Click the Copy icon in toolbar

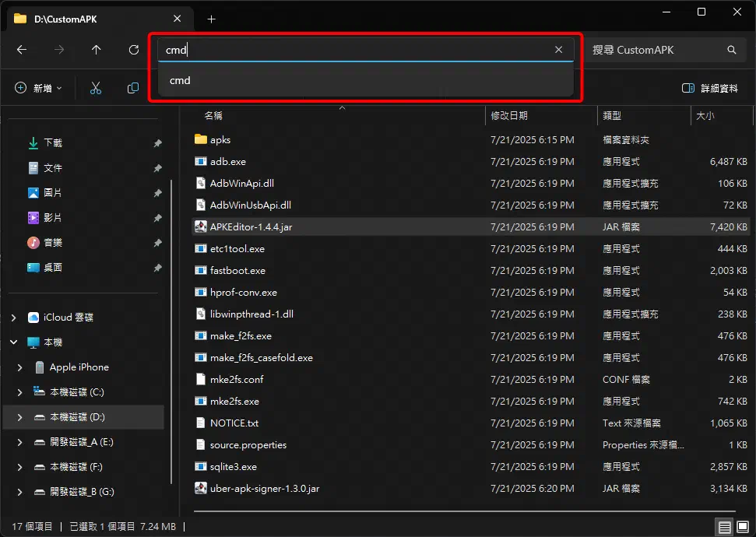pos(133,89)
